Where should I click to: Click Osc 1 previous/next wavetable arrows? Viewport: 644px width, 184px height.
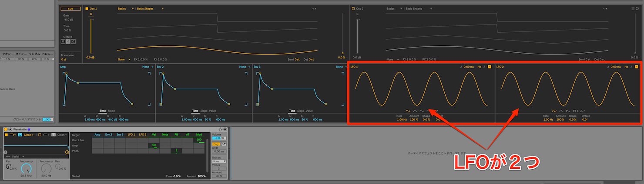pos(314,9)
